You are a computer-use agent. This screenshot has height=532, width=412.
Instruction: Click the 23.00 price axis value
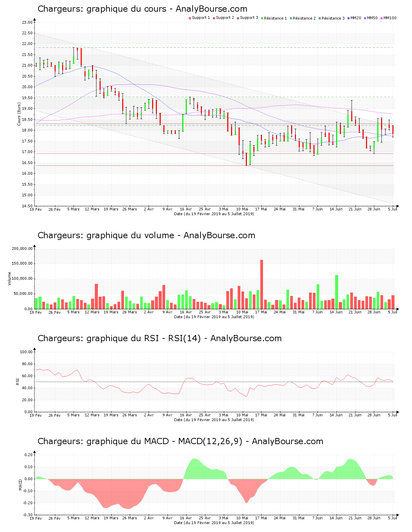[27, 23]
